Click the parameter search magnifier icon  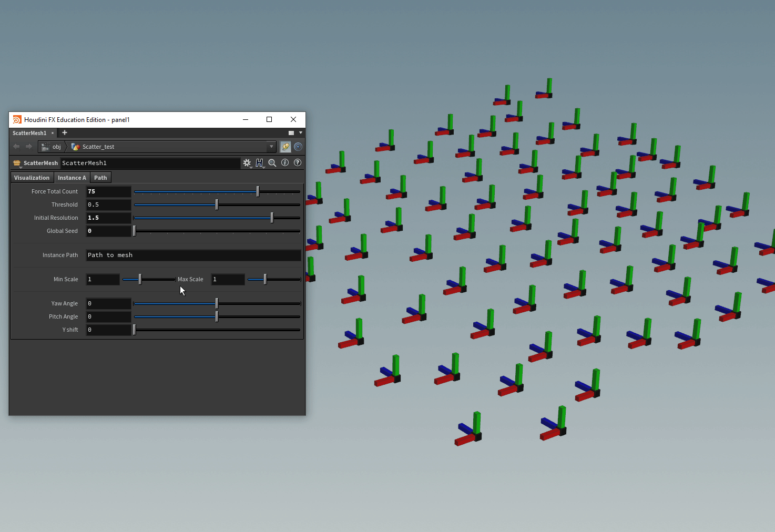[x=272, y=162]
